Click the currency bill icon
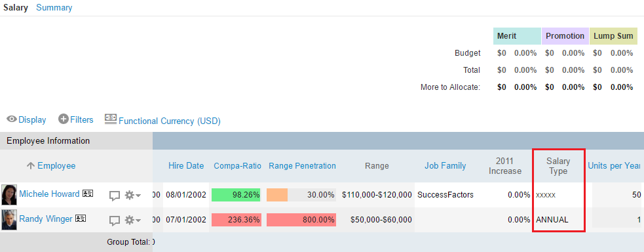Image resolution: width=644 pixels, height=252 pixels. [x=111, y=119]
